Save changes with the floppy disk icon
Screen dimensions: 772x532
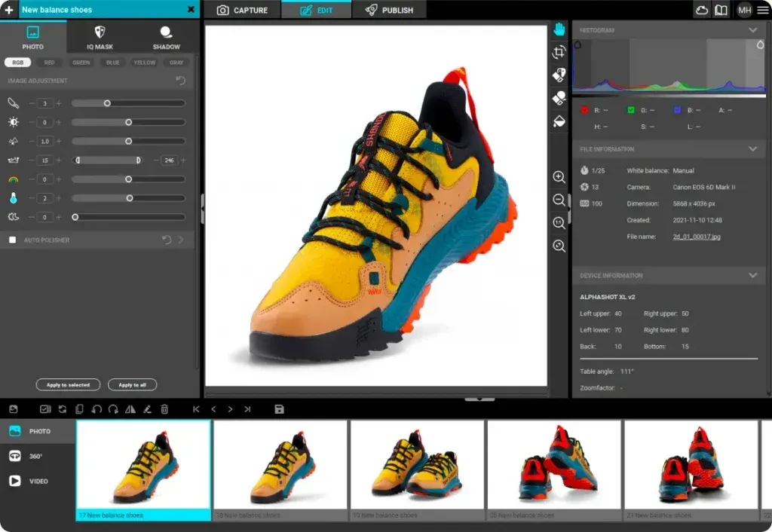click(279, 409)
